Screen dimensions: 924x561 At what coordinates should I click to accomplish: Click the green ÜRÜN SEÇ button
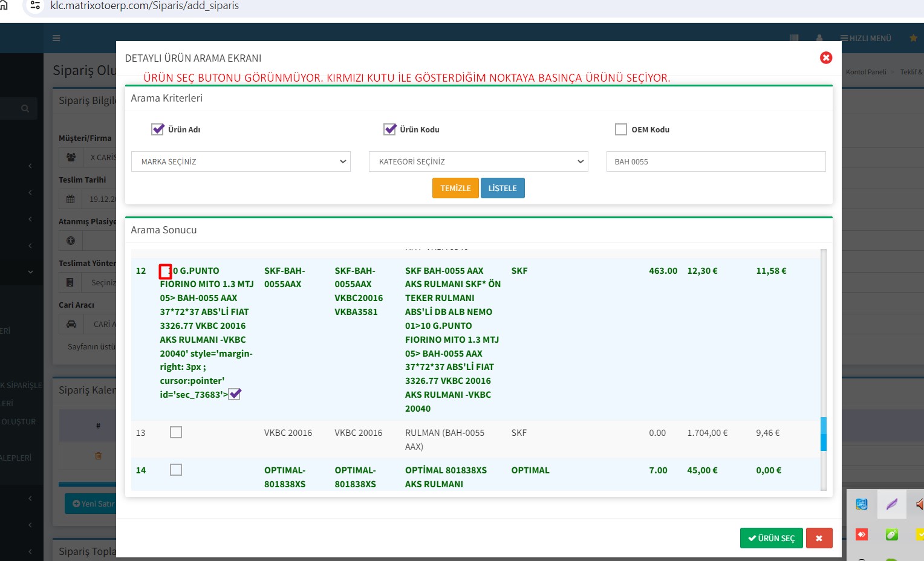pyautogui.click(x=771, y=538)
